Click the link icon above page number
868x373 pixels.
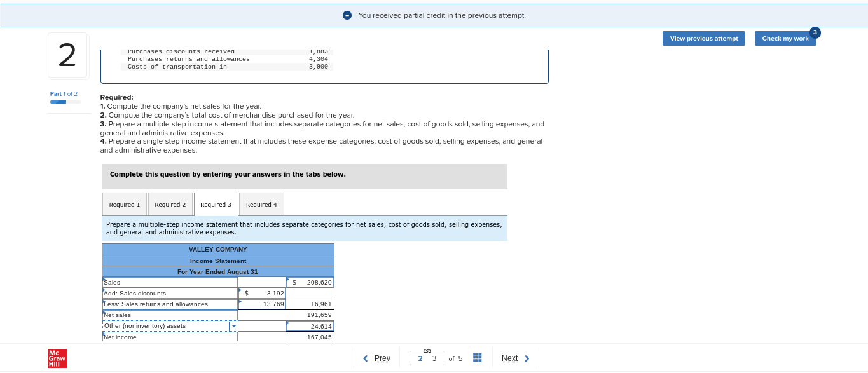point(426,350)
